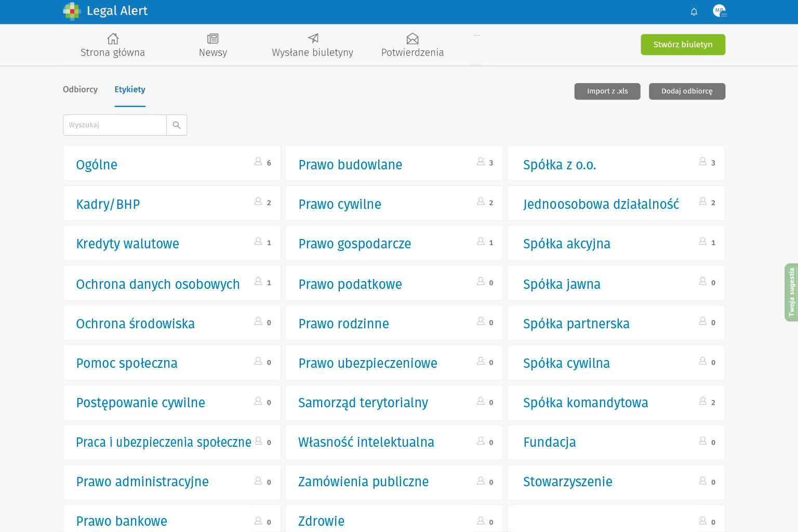This screenshot has width=798, height=532.
Task: Open the Kadry/BHP label
Action: [108, 204]
